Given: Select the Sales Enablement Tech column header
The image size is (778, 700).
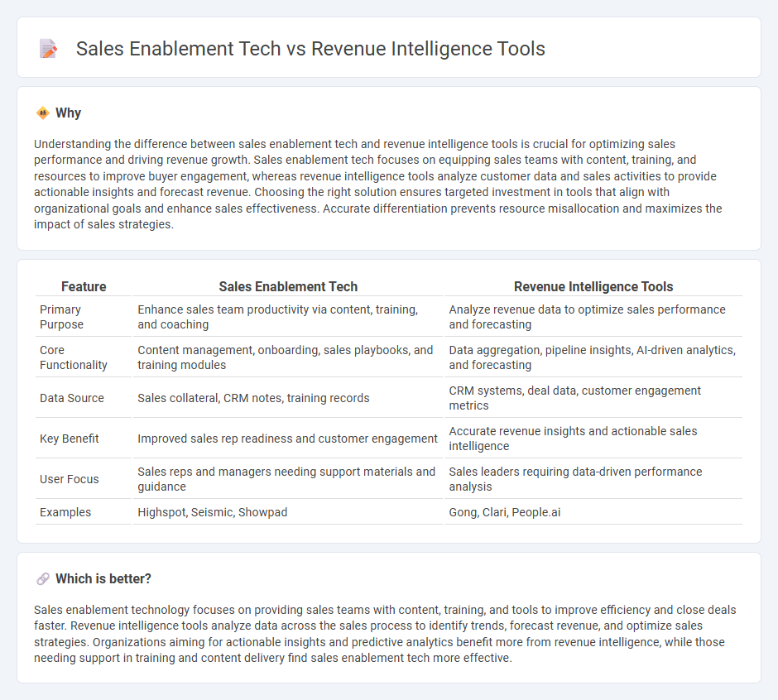Looking at the screenshot, I should (x=288, y=287).
